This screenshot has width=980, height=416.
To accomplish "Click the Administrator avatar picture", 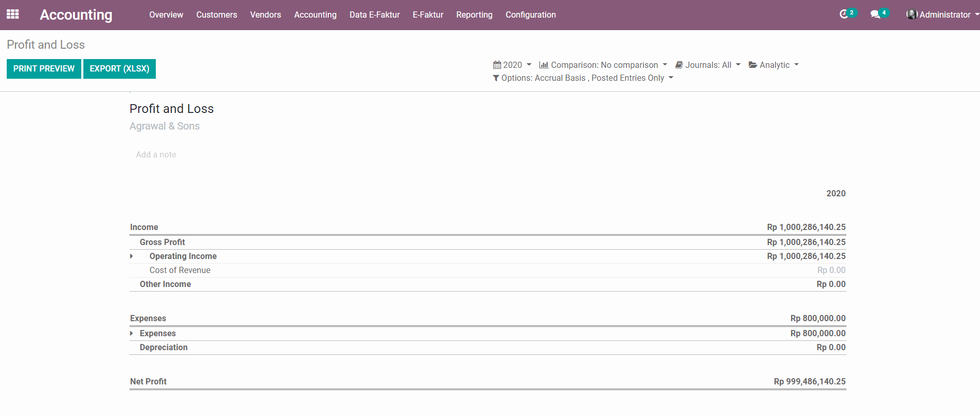I will pos(912,15).
